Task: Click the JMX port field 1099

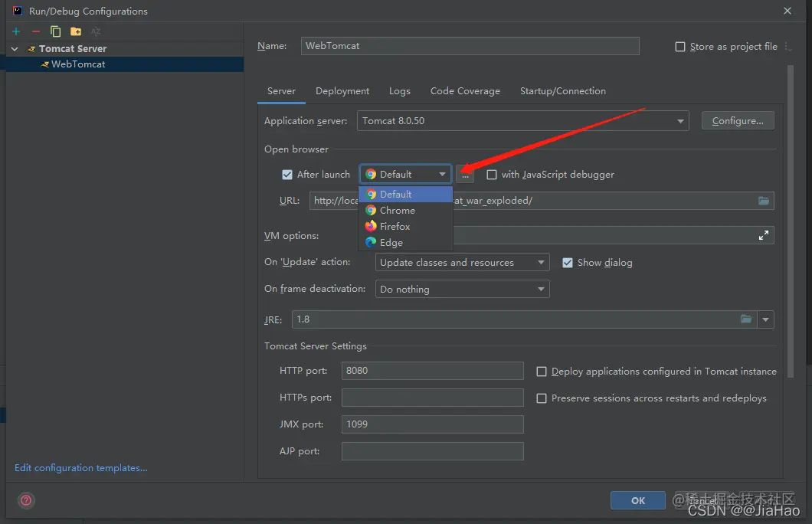Action: coord(432,424)
